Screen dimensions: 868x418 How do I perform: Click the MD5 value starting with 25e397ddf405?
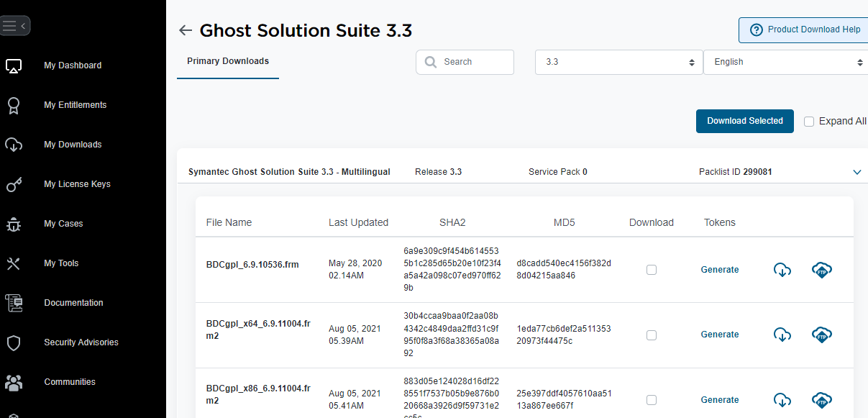pos(564,400)
